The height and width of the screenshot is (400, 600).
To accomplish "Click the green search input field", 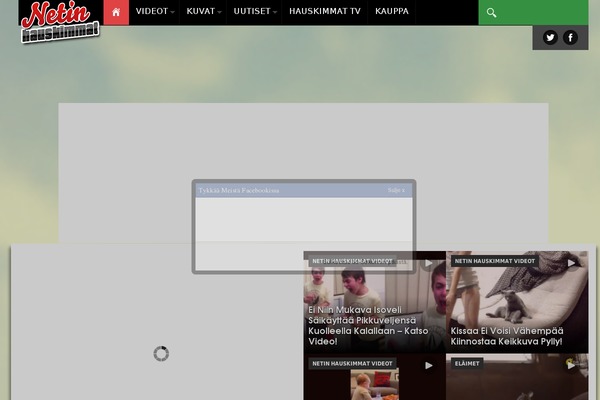I will coord(533,13).
